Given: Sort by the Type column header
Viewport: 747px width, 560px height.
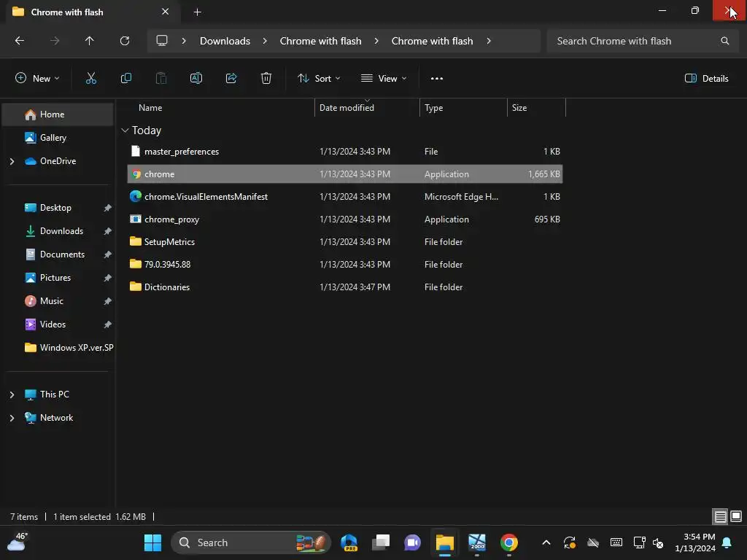Looking at the screenshot, I should [433, 108].
